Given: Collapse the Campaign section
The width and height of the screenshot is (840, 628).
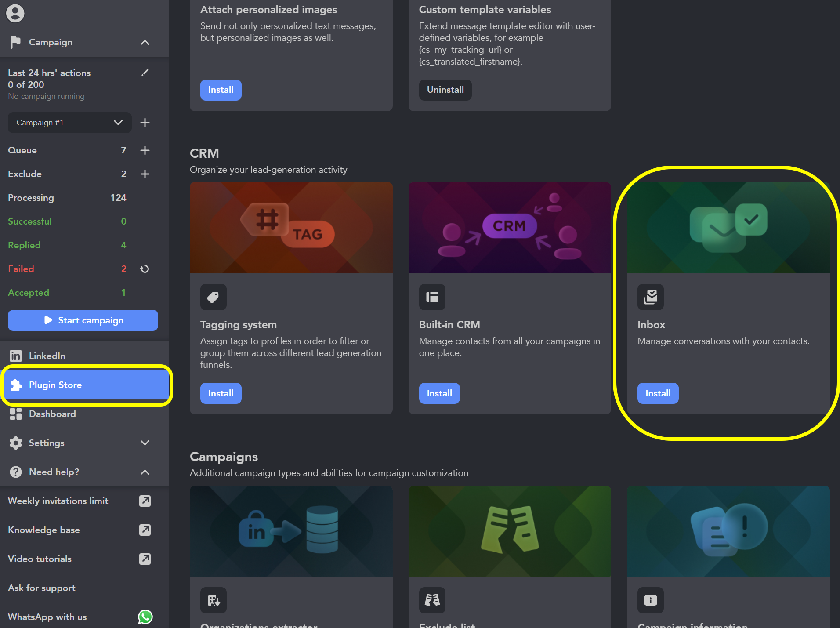Looking at the screenshot, I should pos(145,42).
